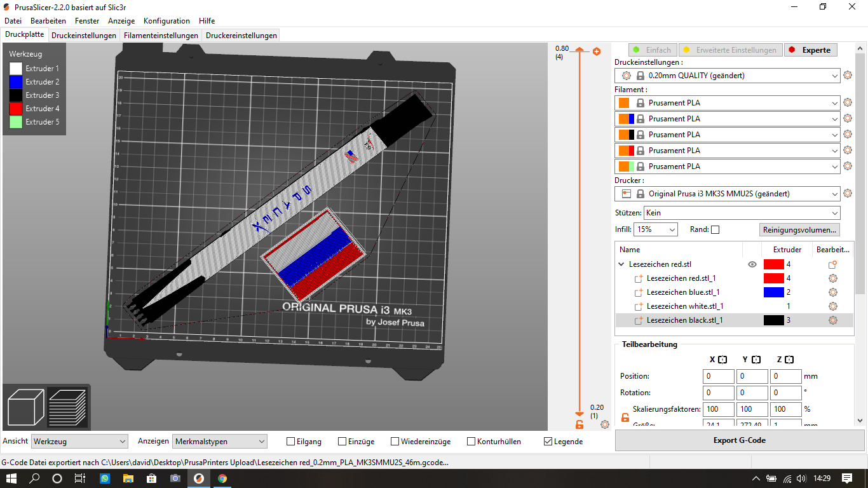
Task: Mirror the part along the Z axis
Action: click(x=790, y=360)
